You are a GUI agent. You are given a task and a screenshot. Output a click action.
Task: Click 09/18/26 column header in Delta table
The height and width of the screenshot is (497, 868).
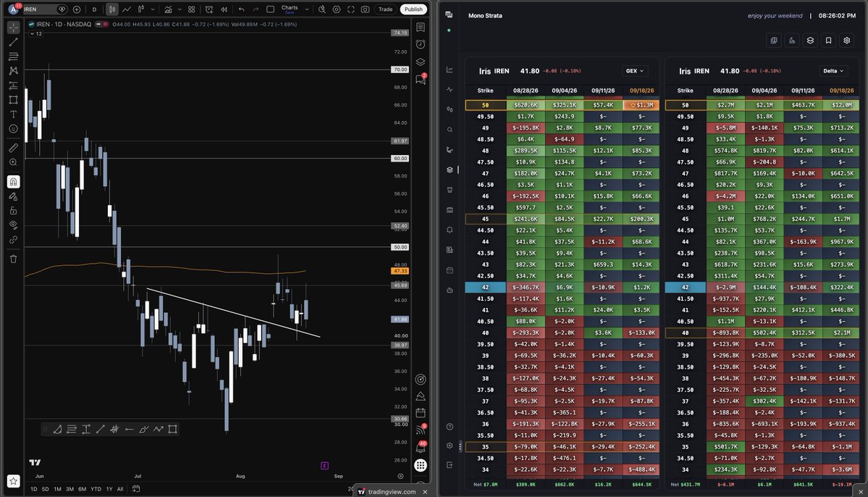841,91
